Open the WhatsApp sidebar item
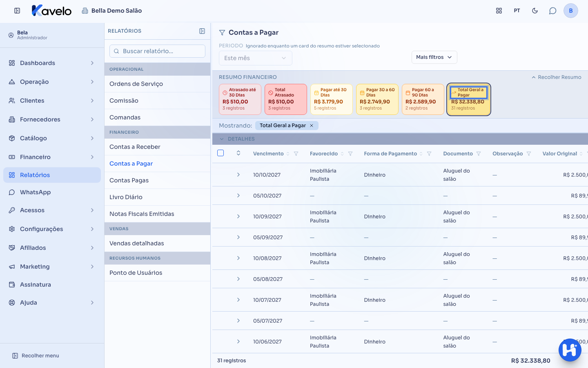 pos(52,192)
